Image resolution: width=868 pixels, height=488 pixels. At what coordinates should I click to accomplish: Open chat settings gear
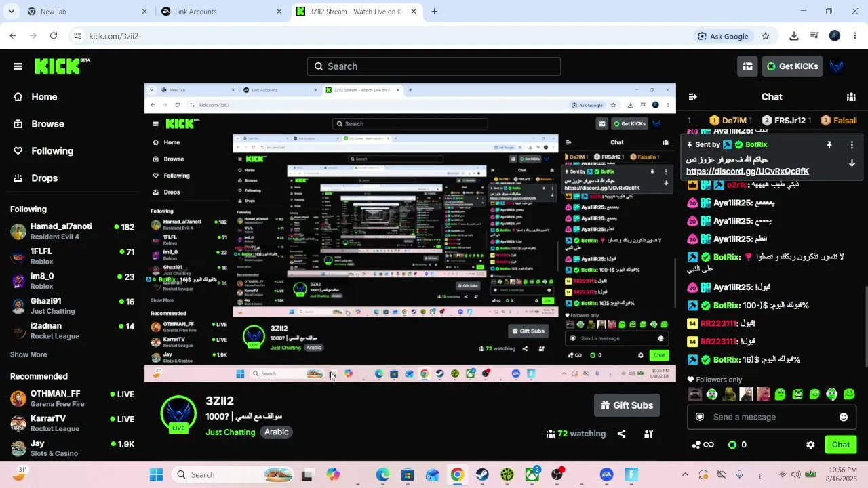(x=810, y=445)
